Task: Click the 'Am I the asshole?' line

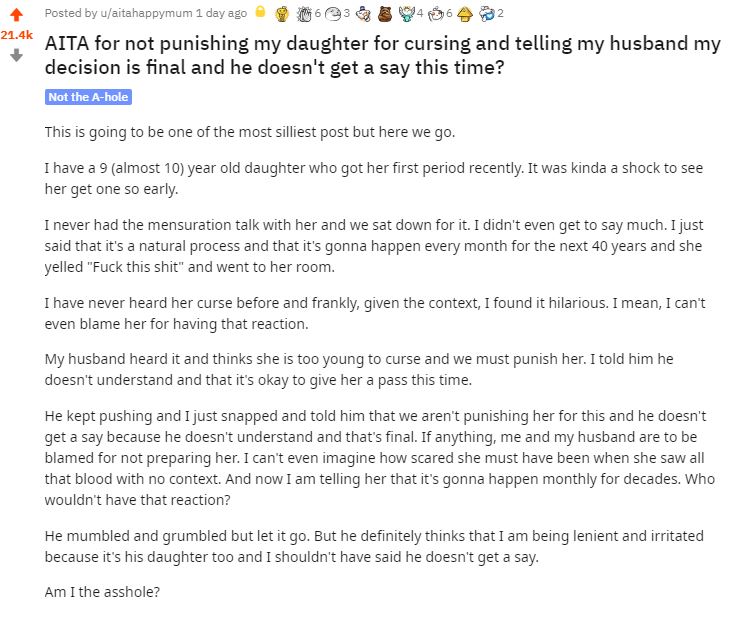Action: 102,592
